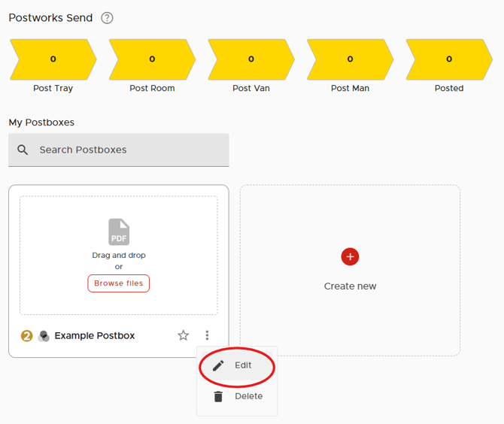This screenshot has width=504, height=424.
Task: Click the Post Man stage arrow
Action: (350, 59)
